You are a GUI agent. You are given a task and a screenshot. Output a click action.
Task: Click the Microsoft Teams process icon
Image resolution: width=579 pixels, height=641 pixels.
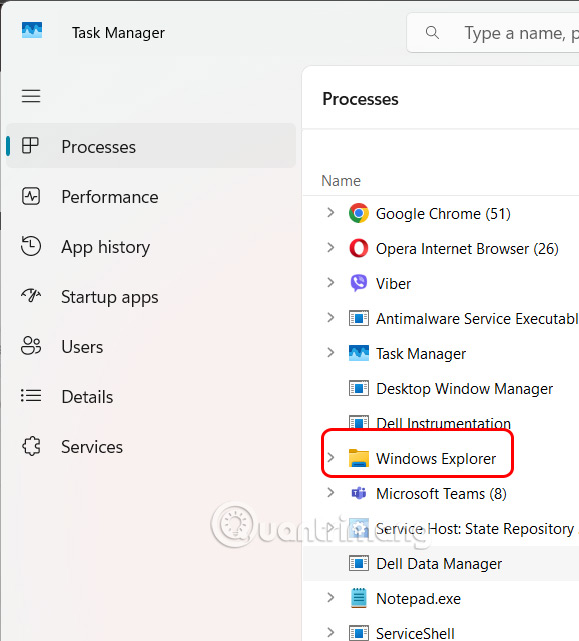[359, 493]
